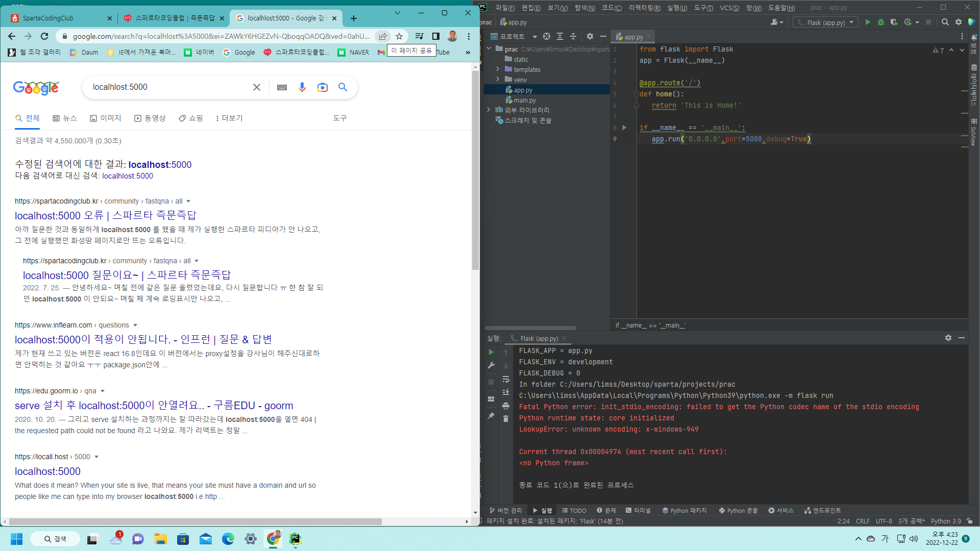Open Chrome tab search chevron
980x551 pixels.
click(x=398, y=13)
